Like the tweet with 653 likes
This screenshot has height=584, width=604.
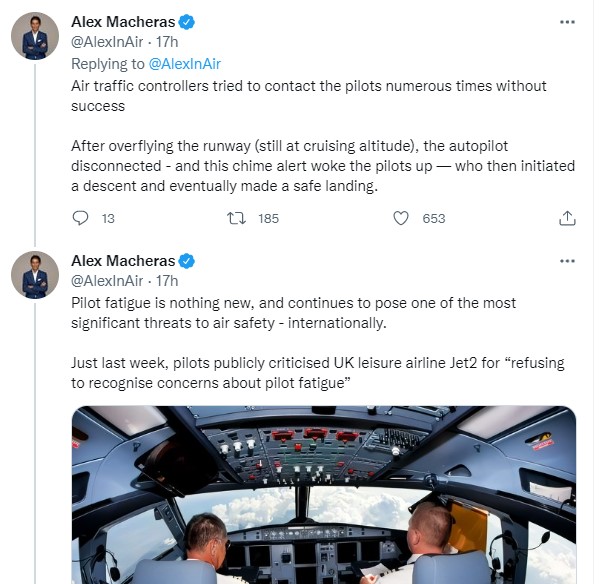click(401, 218)
